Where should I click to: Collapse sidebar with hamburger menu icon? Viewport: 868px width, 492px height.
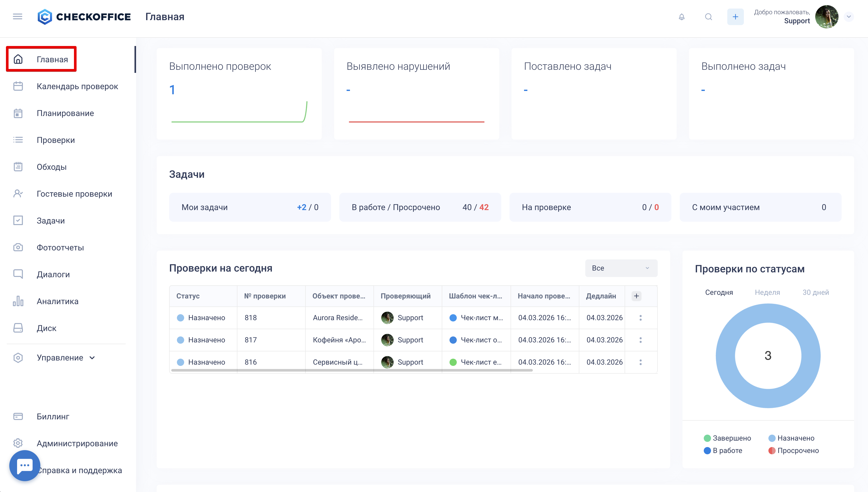click(x=18, y=17)
